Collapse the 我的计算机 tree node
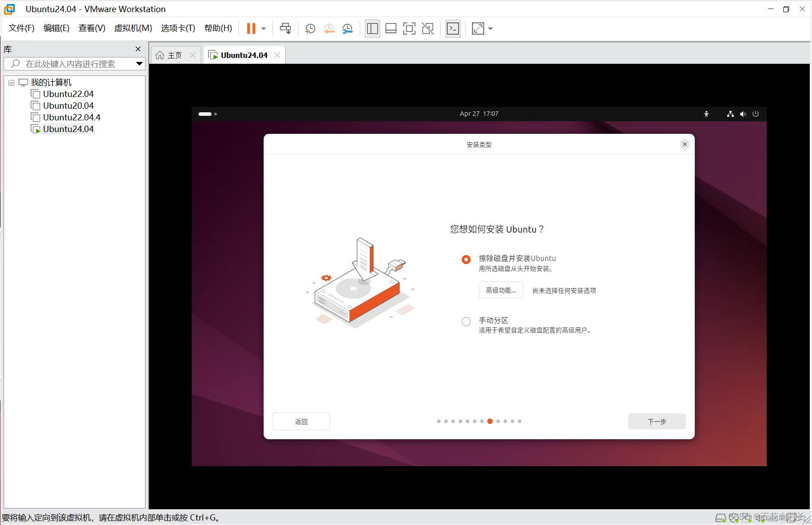 (11, 82)
